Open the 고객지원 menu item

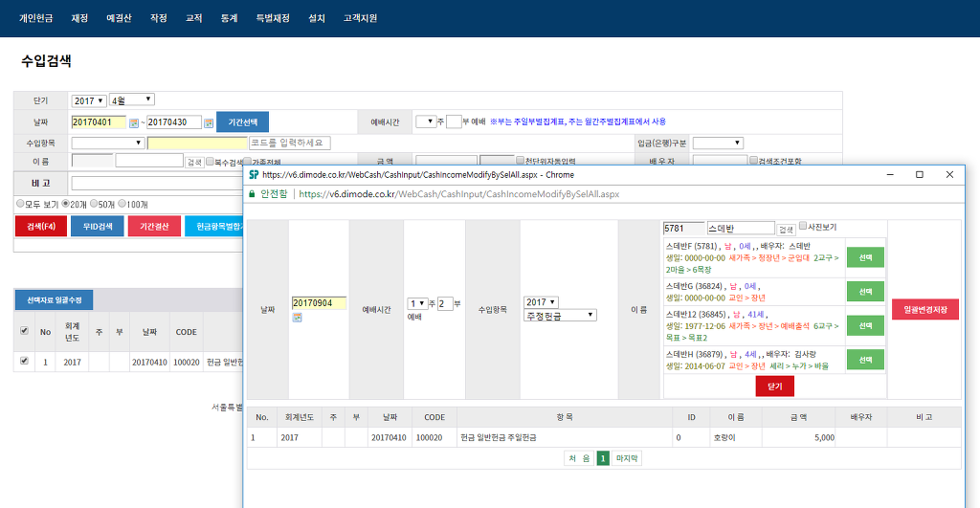(363, 18)
